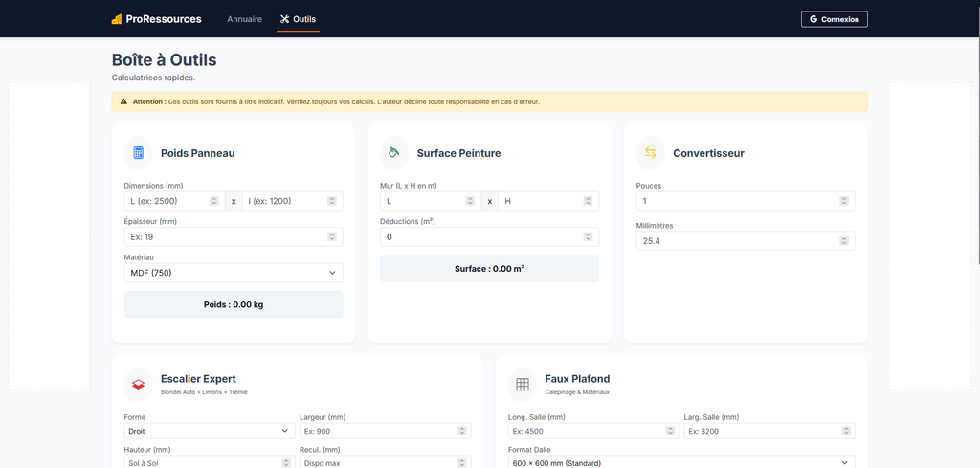The image size is (980, 468).
Task: Click the Poids Panneau calculator icon
Action: pyautogui.click(x=139, y=153)
